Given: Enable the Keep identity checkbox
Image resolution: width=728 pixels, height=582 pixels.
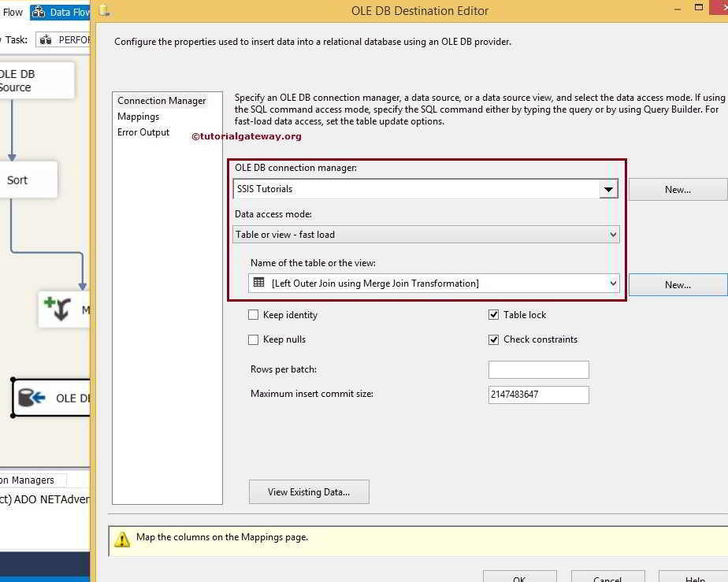Looking at the screenshot, I should point(254,314).
